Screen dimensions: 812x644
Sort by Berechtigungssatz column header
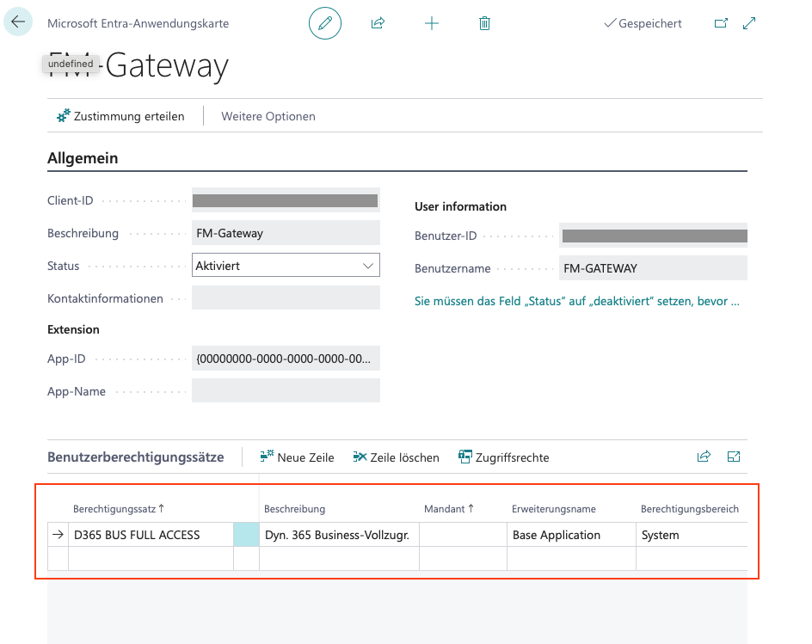(x=119, y=509)
